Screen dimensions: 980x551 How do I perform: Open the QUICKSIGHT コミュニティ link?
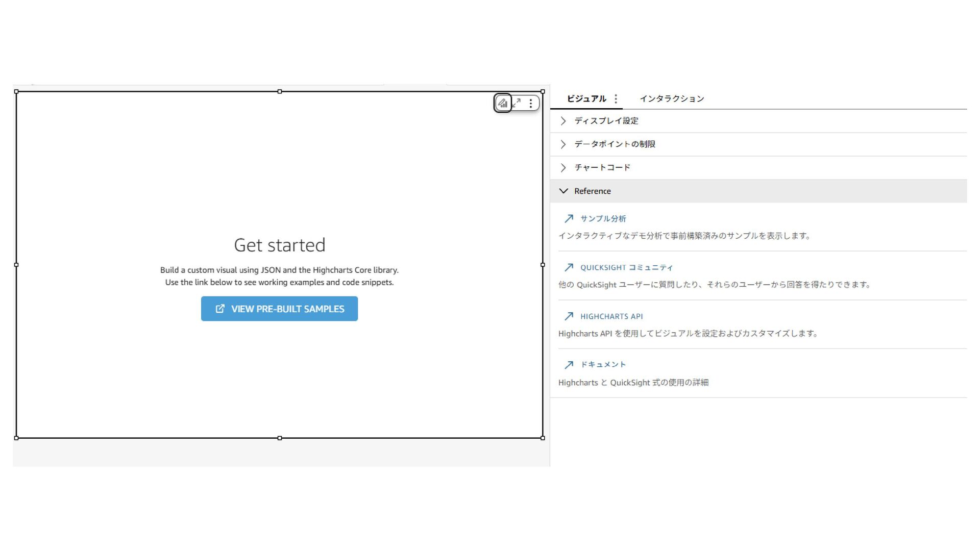627,268
